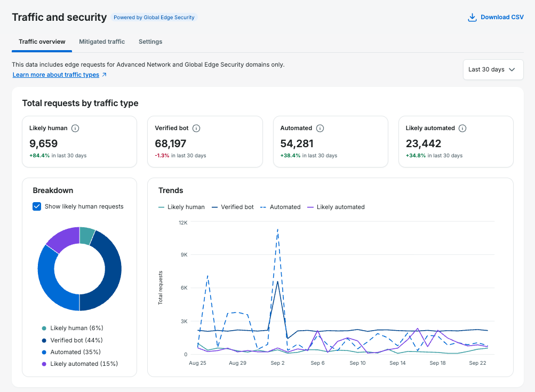535x392 pixels.
Task: Switch to the Mitigated traffic tab
Action: click(x=102, y=42)
